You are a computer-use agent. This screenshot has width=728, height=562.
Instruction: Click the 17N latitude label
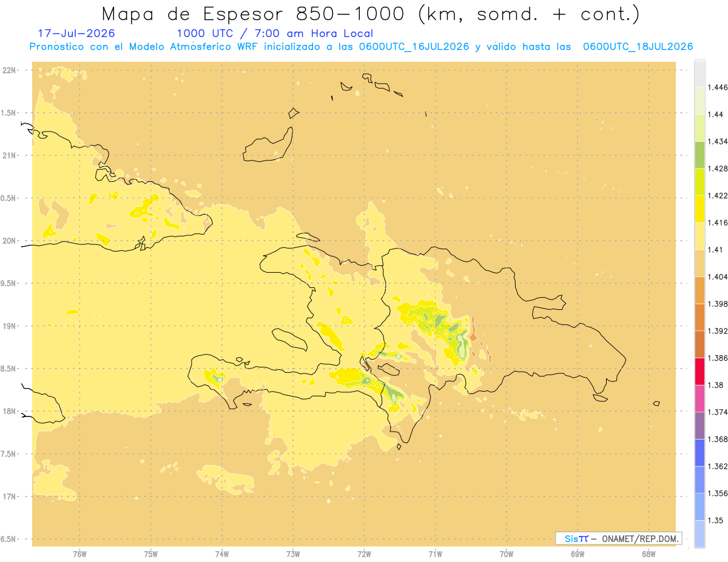coord(10,497)
